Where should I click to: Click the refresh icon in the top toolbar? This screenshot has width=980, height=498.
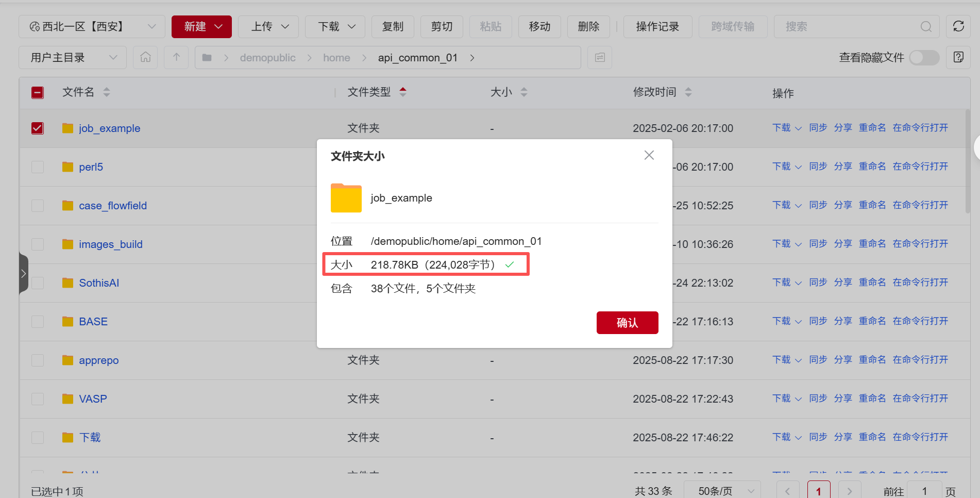[x=958, y=26]
